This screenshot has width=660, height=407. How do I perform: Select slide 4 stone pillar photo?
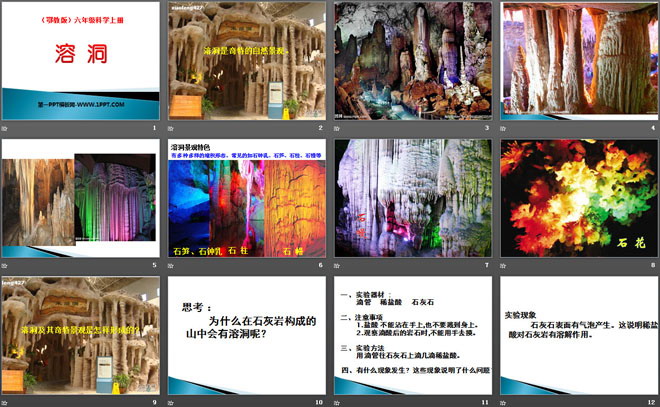(579, 61)
